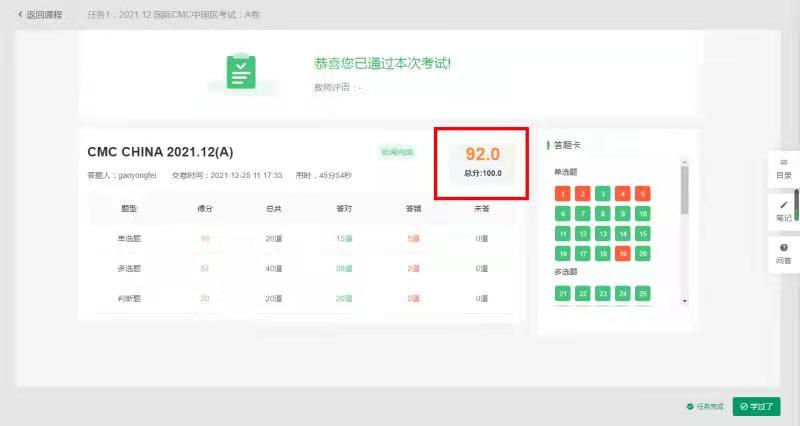This screenshot has width=800, height=426.
Task: Click the 得分 column header
Action: [x=205, y=209]
